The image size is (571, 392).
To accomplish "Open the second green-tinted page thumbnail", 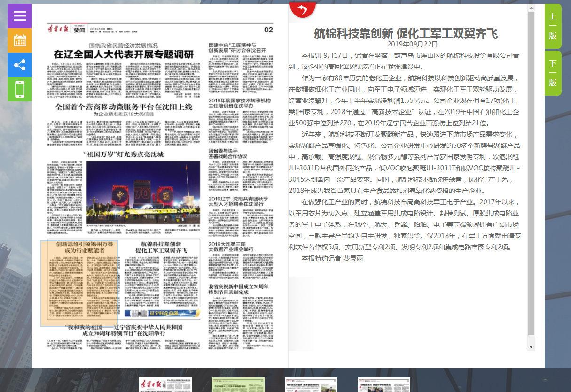I will (x=238, y=384).
